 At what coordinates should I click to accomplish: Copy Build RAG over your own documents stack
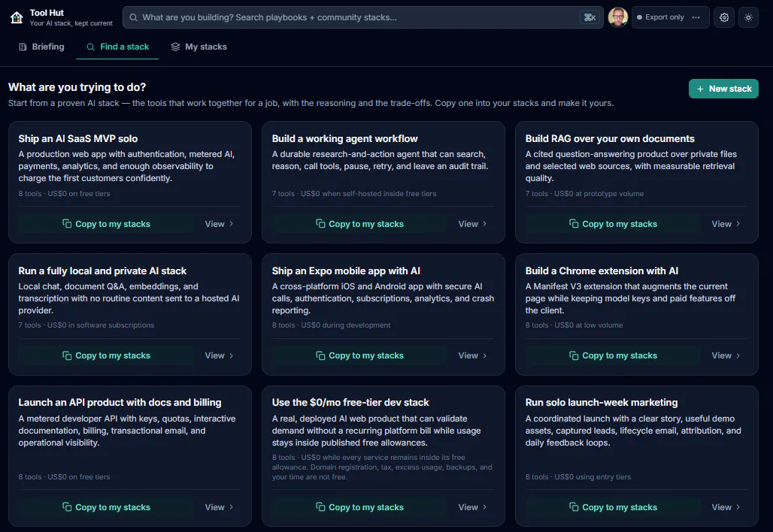pyautogui.click(x=613, y=224)
